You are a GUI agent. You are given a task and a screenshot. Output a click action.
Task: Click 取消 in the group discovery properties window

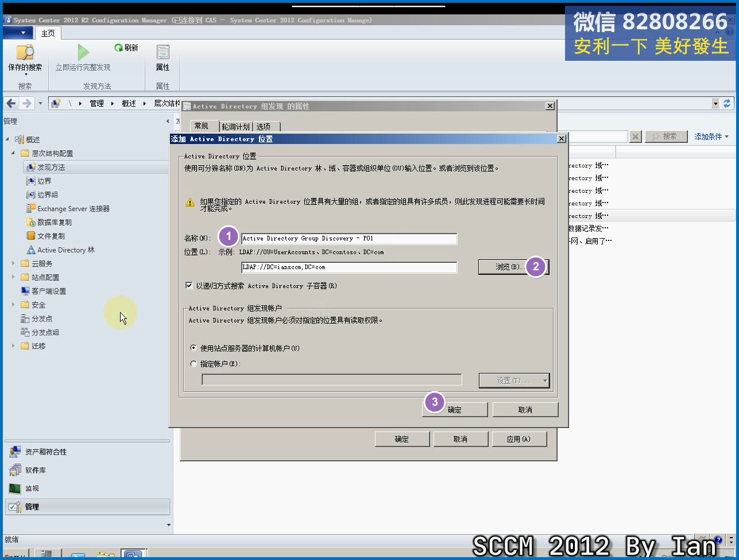click(x=461, y=439)
